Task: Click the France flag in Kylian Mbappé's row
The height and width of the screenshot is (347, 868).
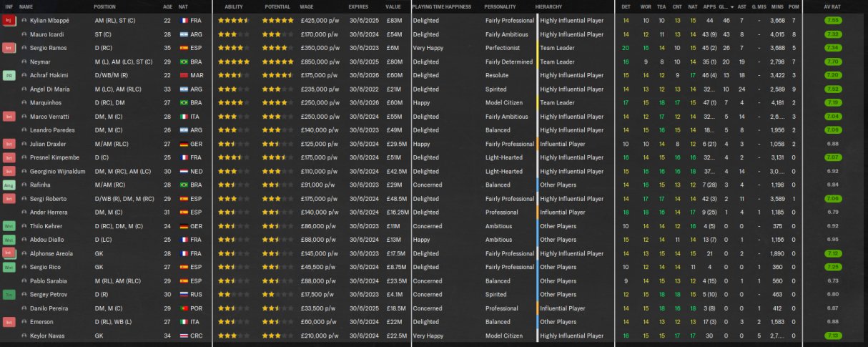Action: 184,21
